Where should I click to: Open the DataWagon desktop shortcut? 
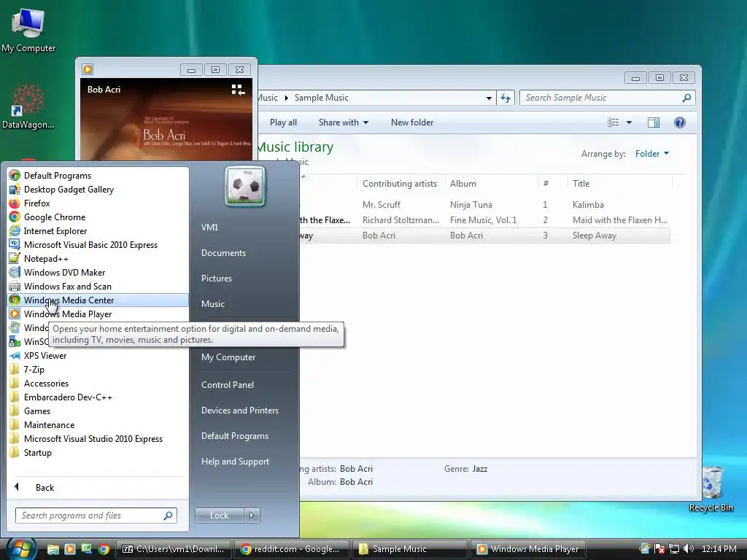click(28, 106)
